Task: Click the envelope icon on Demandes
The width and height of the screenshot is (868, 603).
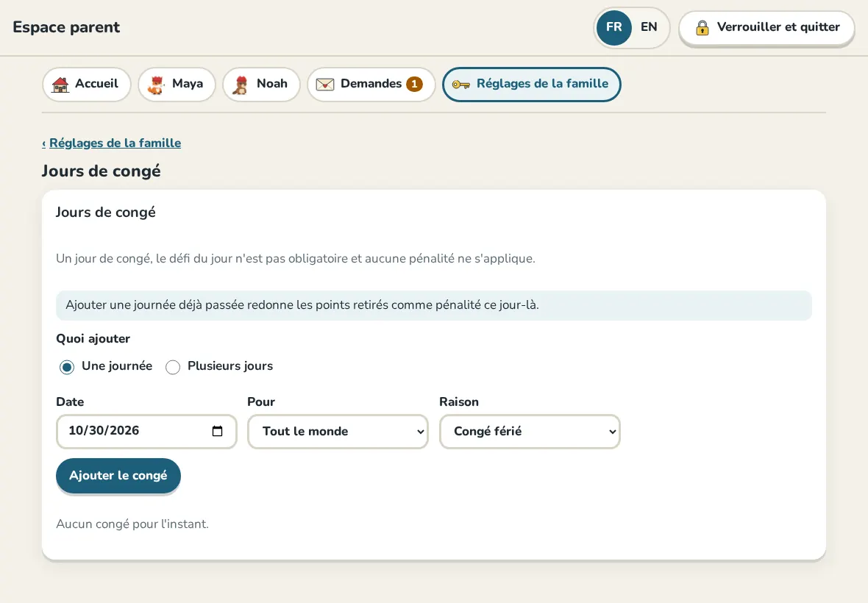Action: pos(325,85)
